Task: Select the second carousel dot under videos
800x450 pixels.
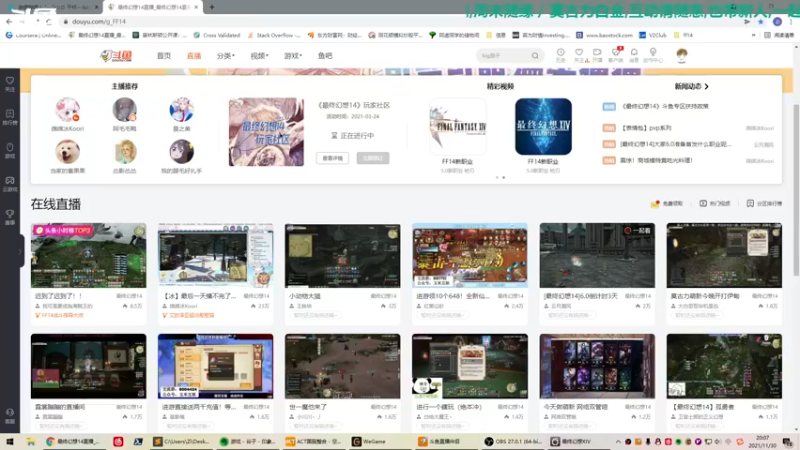Action: [x=504, y=178]
